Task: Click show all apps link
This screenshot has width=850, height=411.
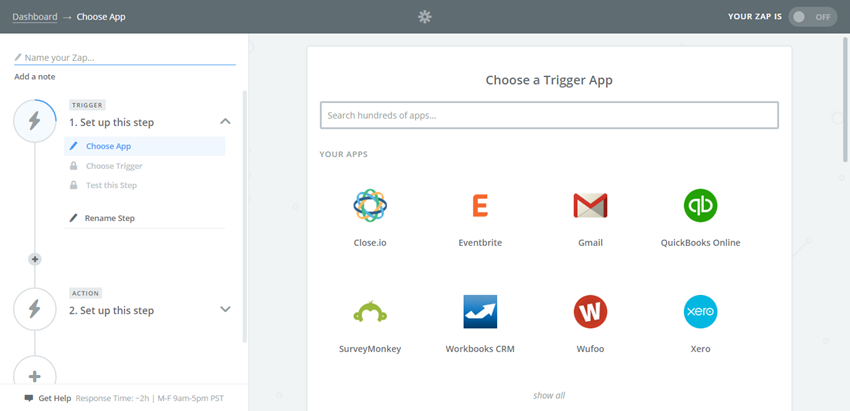Action: click(549, 395)
